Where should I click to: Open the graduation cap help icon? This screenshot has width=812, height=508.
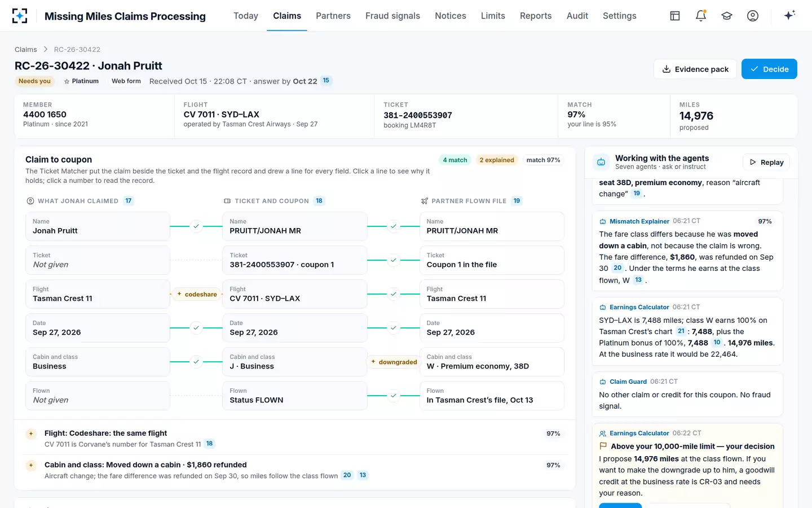tap(727, 16)
